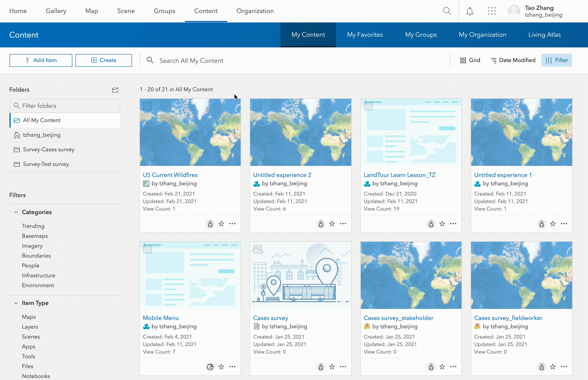Check the Cases survey_stakeholder item checkbox
The image size is (588, 380).
point(368,249)
